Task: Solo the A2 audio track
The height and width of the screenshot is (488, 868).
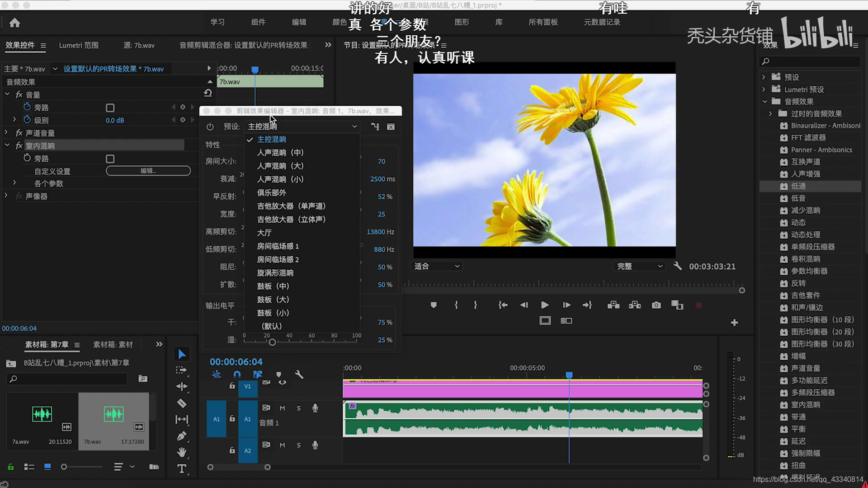Action: [x=298, y=445]
